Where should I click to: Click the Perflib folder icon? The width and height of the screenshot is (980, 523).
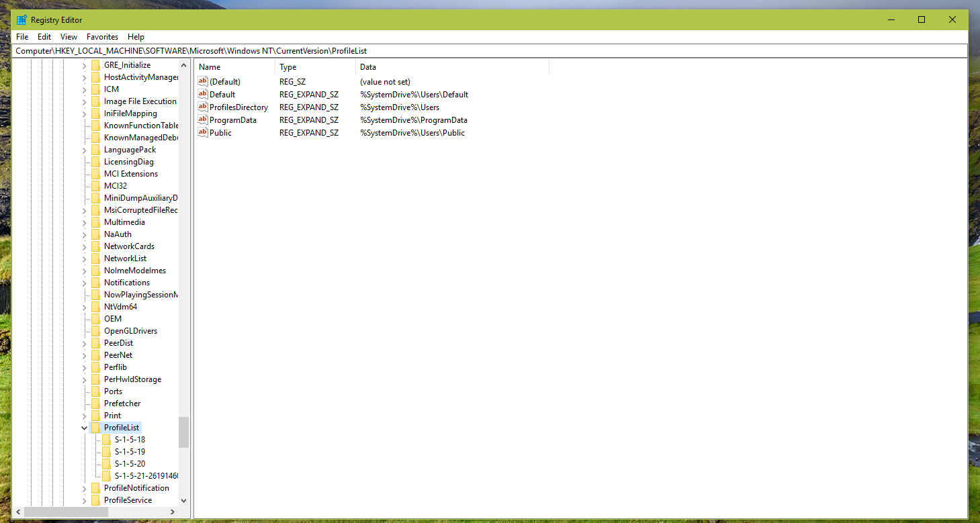(95, 367)
